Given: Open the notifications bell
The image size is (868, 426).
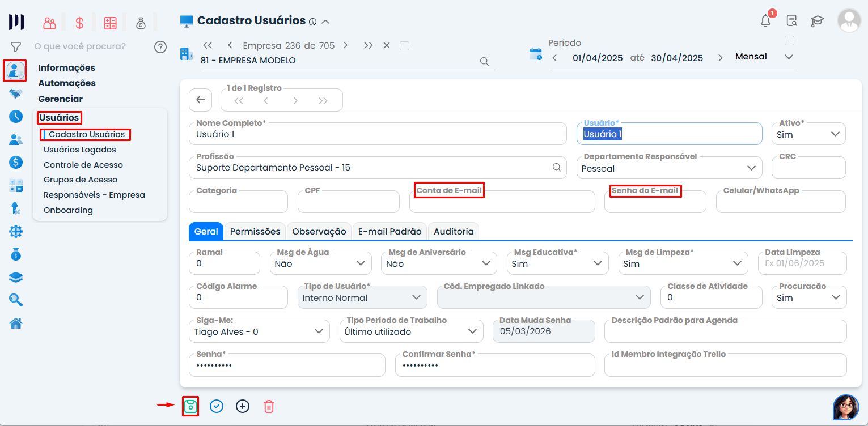Looking at the screenshot, I should (x=765, y=21).
